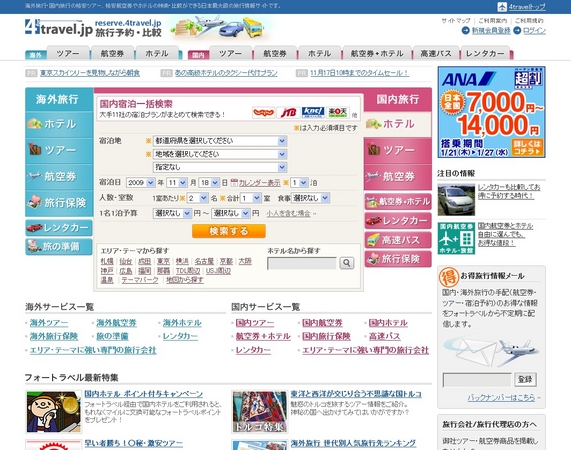
Task: Open the rental car photo thumbnail
Action: [x=456, y=200]
